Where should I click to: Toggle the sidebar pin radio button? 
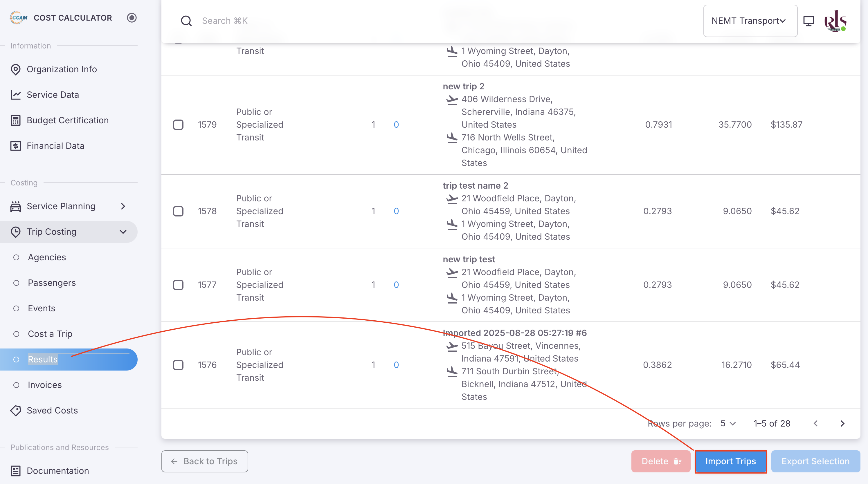(x=132, y=18)
